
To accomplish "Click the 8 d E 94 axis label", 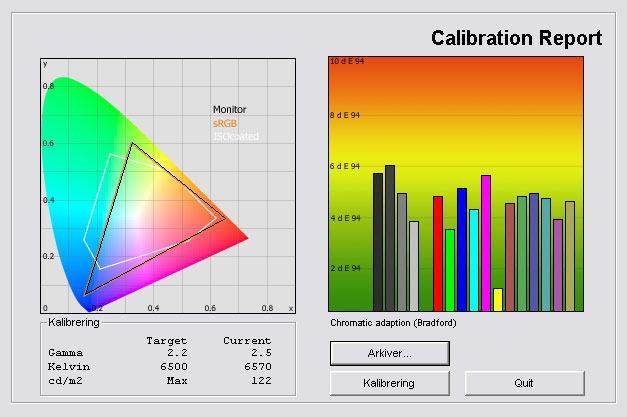I will [345, 116].
